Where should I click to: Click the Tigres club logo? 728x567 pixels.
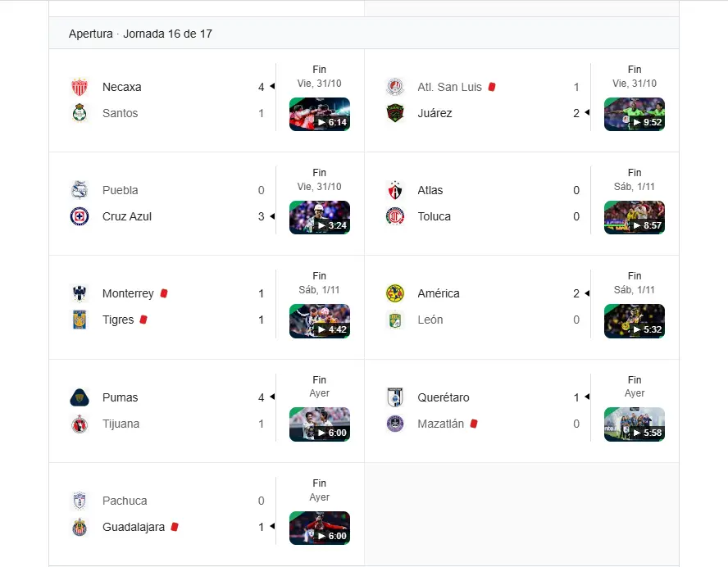pos(80,320)
